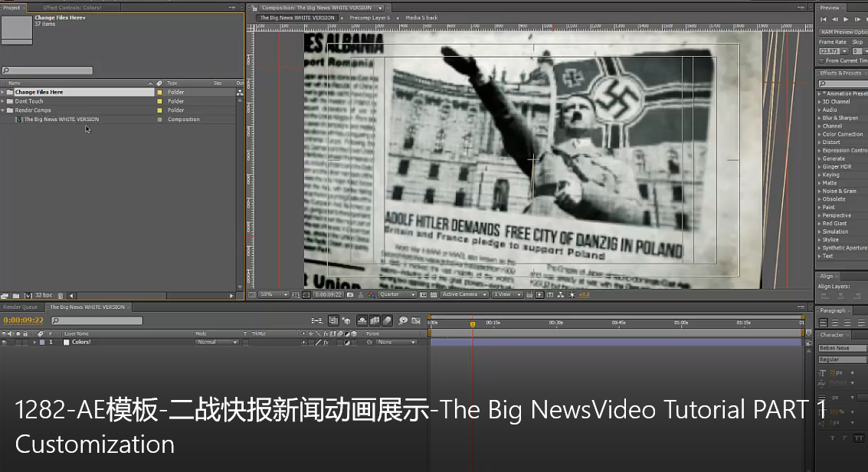
Task: Click the quality switch on Colors! layer
Action: click(318, 343)
